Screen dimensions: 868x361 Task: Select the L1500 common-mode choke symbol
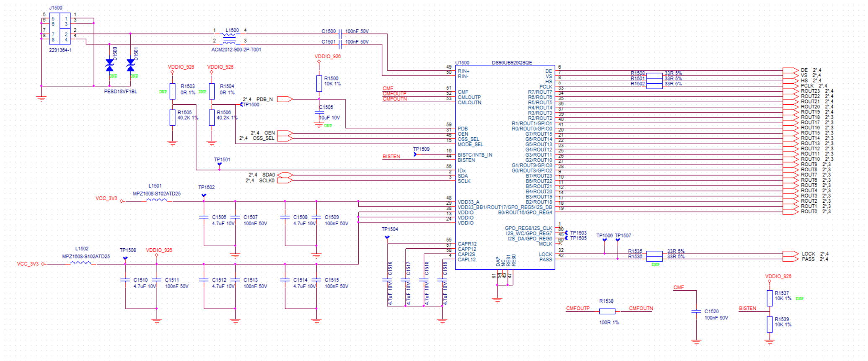click(x=229, y=39)
